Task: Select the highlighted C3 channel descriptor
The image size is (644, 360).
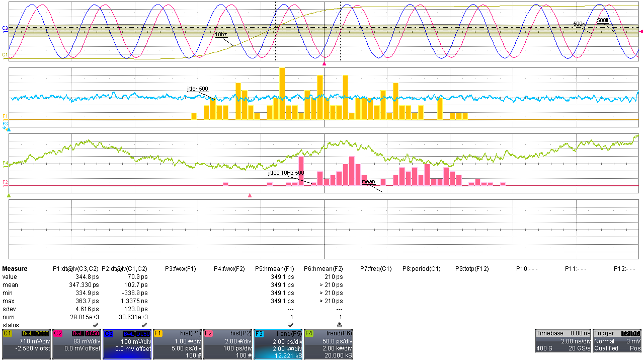Action: pos(127,344)
